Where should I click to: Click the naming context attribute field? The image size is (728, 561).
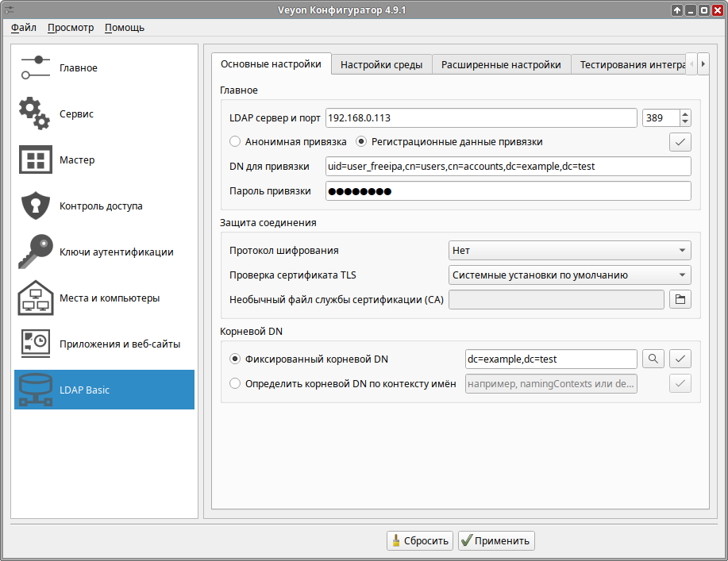[x=551, y=383]
